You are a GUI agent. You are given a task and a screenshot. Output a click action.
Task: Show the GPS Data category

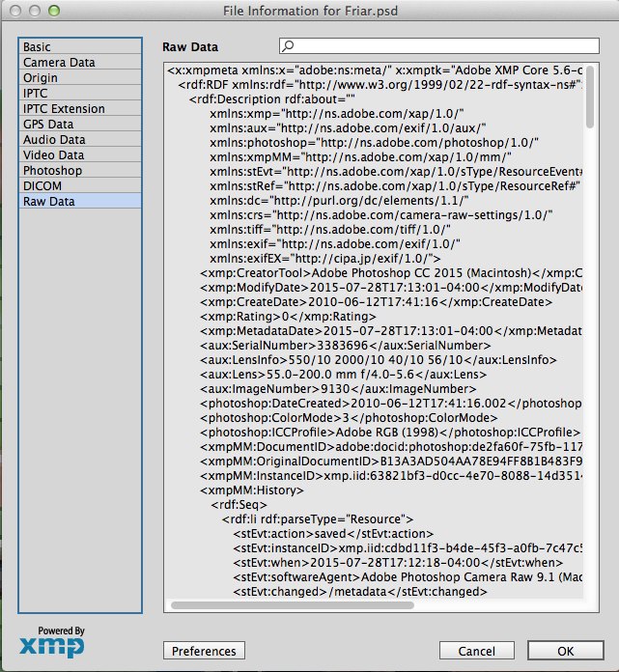point(80,124)
